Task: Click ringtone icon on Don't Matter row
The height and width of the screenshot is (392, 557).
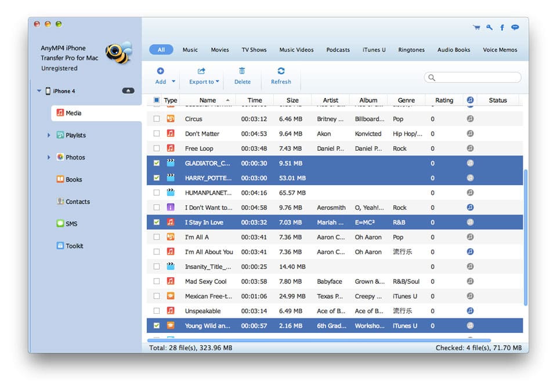Action: click(470, 133)
